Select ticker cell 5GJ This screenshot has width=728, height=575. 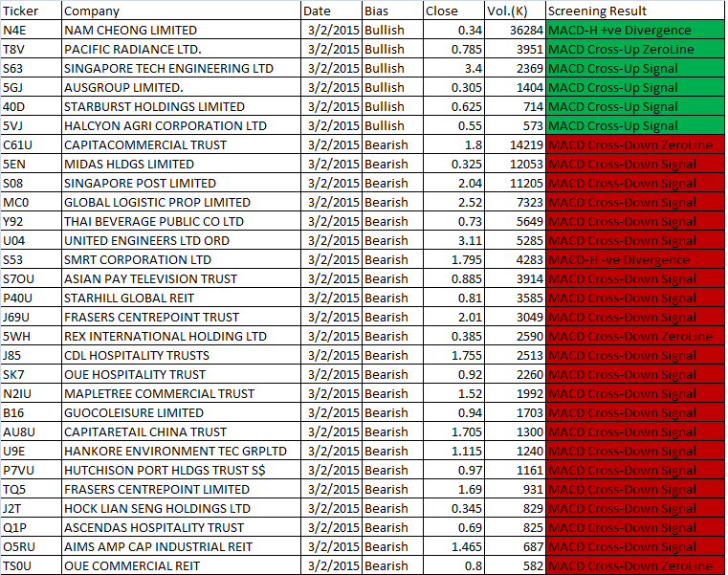tap(31, 87)
